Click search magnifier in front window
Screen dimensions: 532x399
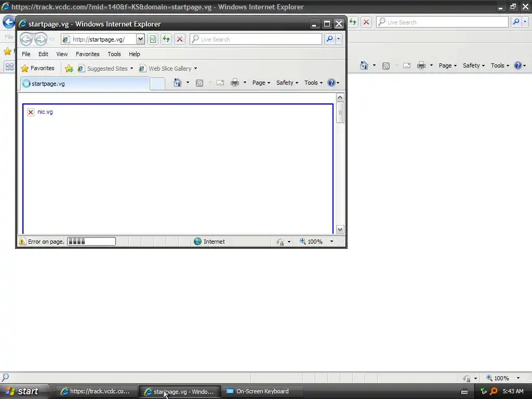coord(329,39)
